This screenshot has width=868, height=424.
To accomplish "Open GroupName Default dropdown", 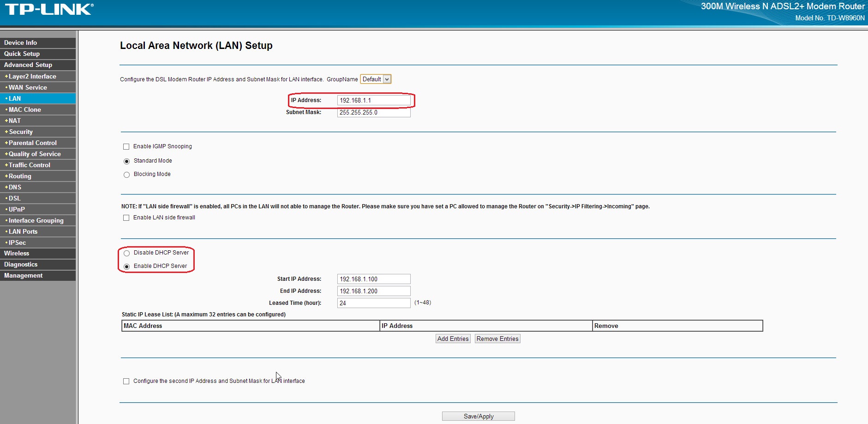I will [376, 79].
